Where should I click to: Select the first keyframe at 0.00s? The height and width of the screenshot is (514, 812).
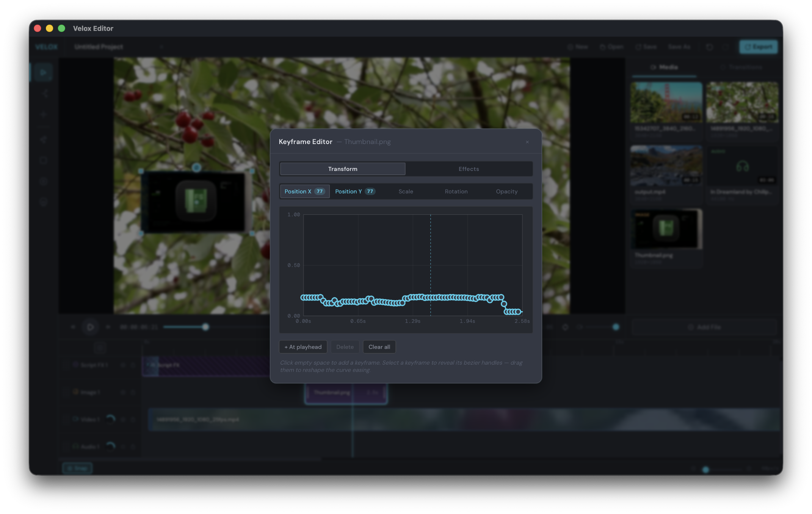coord(303,298)
